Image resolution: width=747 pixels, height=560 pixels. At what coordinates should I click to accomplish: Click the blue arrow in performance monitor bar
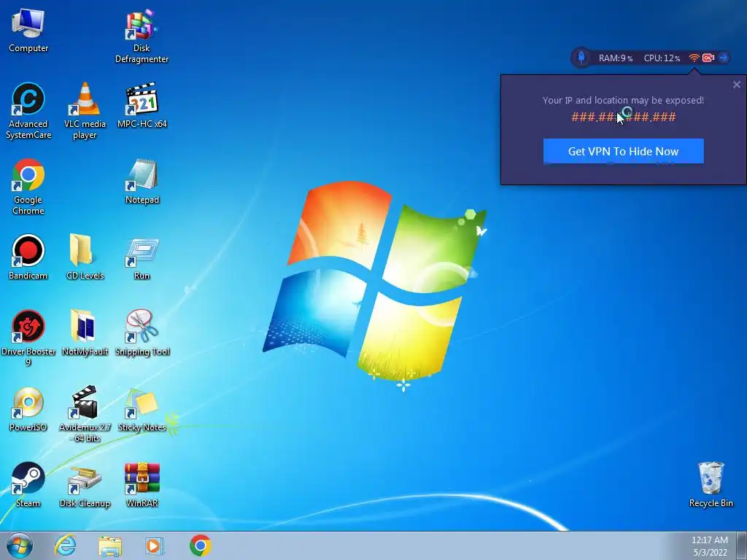click(x=723, y=58)
